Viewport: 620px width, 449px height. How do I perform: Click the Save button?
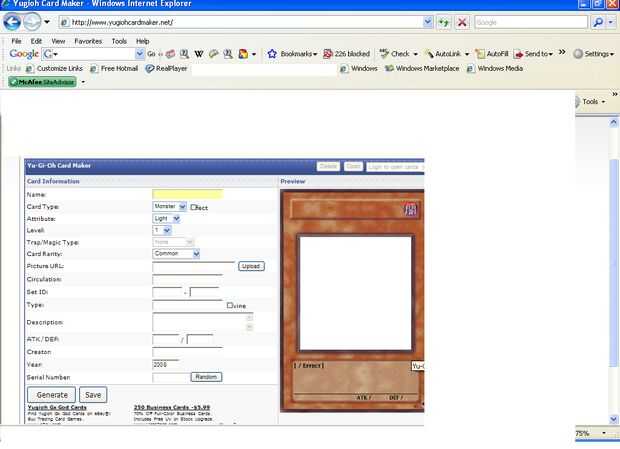93,394
